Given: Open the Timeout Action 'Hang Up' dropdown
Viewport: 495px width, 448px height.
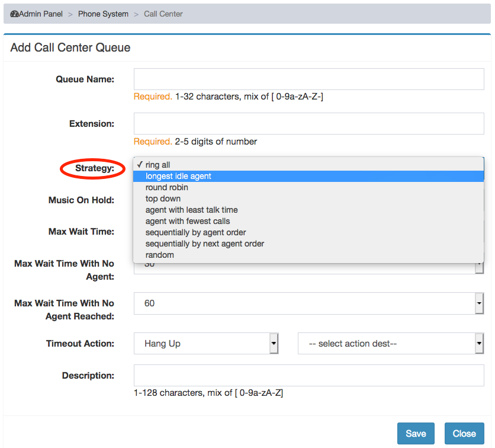Looking at the screenshot, I should coord(206,344).
